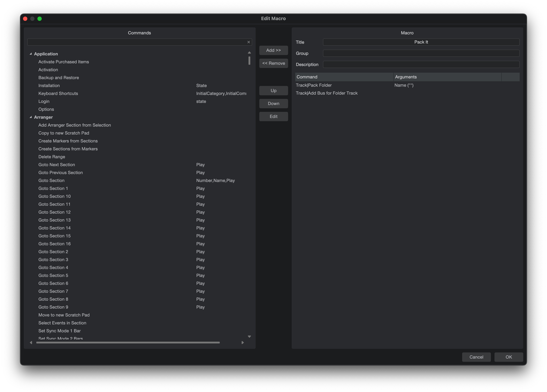
Task: Move the command Up
Action: 273,90
